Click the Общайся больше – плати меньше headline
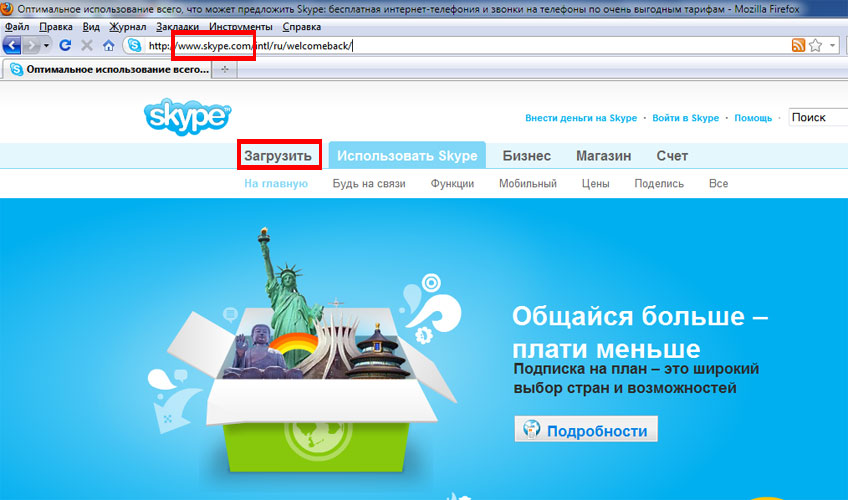The height and width of the screenshot is (500, 848). (x=640, y=332)
